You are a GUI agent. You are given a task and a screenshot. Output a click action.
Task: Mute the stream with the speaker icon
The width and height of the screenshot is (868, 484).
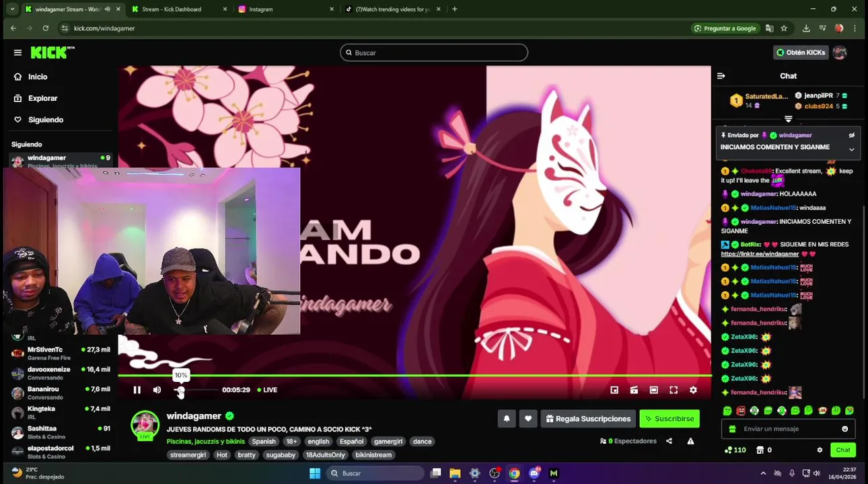[157, 390]
